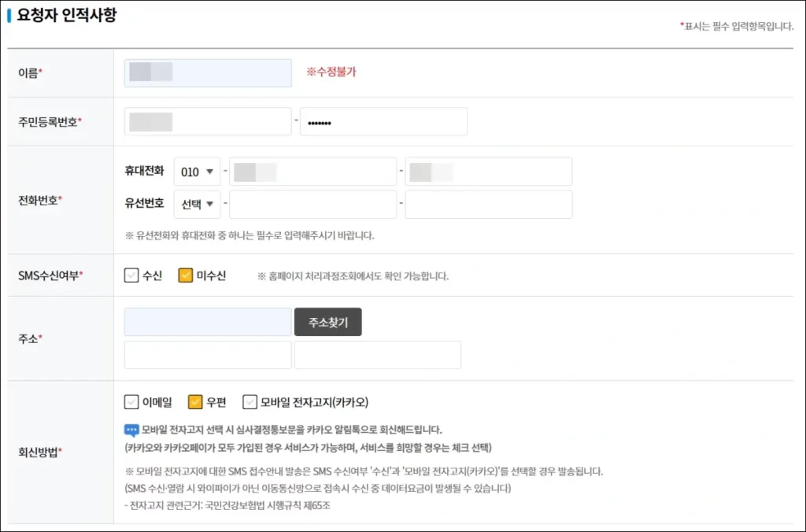
Task: Click the 유선번호 middle number field
Action: pos(313,205)
